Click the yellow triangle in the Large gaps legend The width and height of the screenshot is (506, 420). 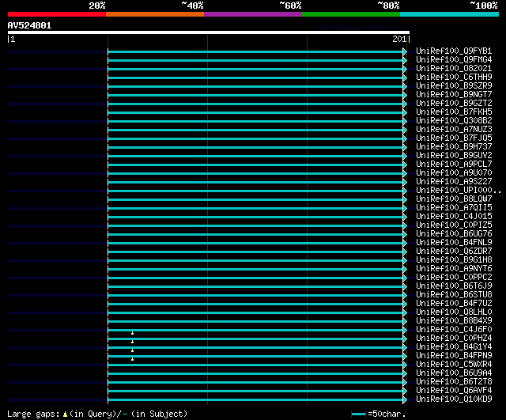pyautogui.click(x=65, y=414)
